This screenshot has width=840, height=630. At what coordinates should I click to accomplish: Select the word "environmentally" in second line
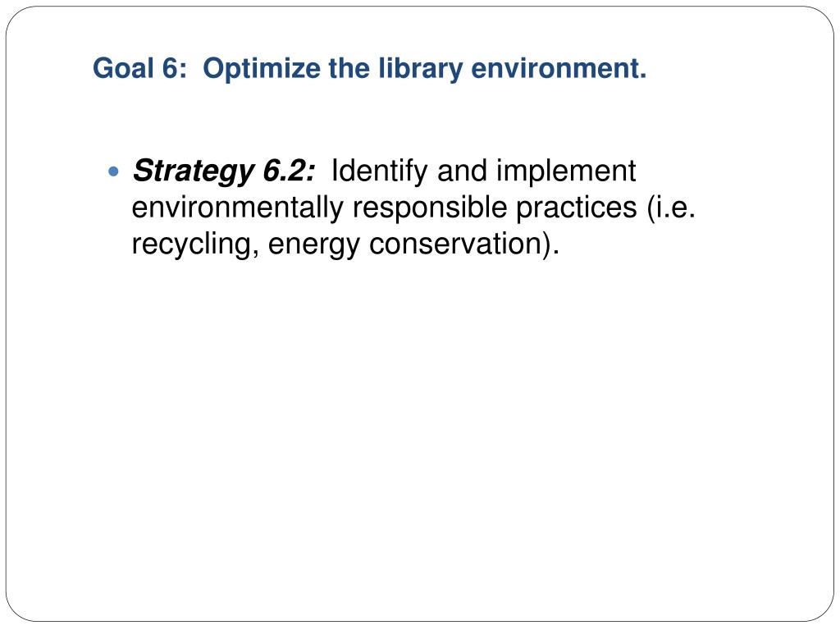click(237, 208)
